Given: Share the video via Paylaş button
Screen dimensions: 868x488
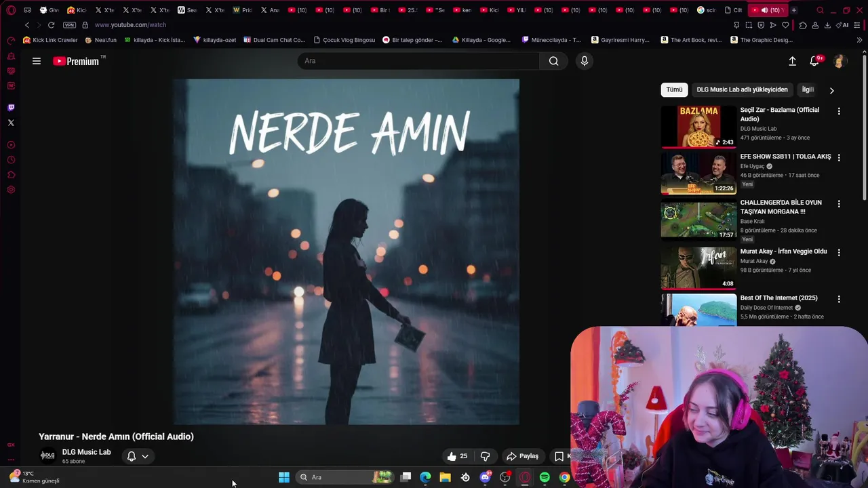Looking at the screenshot, I should point(522,456).
